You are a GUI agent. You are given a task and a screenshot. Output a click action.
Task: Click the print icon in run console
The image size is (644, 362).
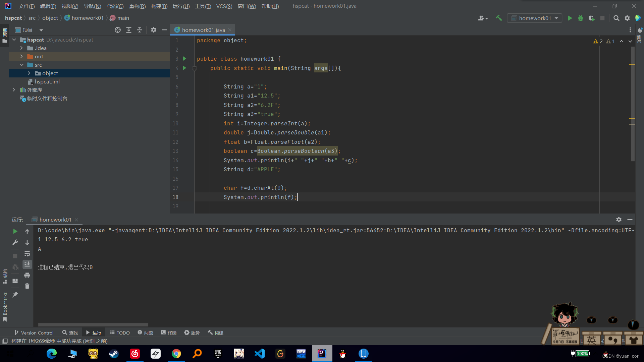pyautogui.click(x=27, y=276)
